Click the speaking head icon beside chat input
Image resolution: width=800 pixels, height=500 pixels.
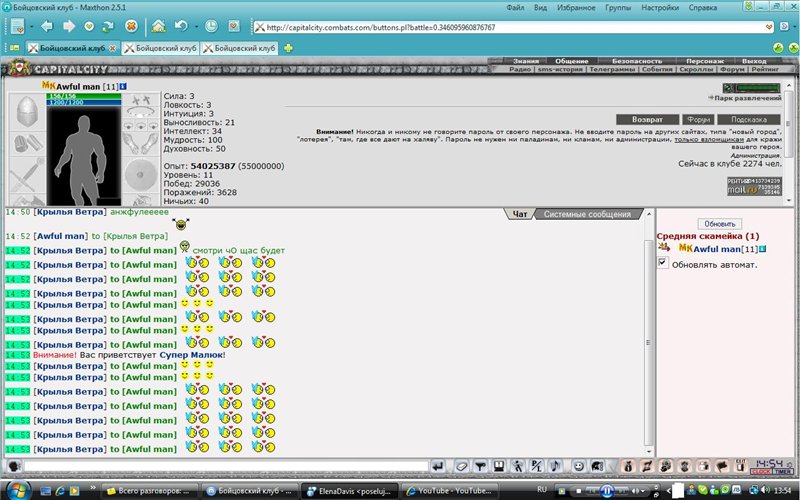pyautogui.click(x=14, y=466)
